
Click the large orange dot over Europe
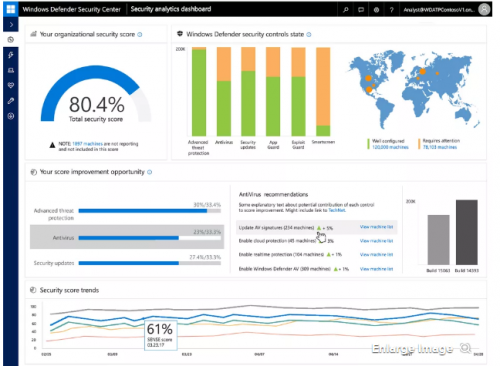tap(423, 71)
